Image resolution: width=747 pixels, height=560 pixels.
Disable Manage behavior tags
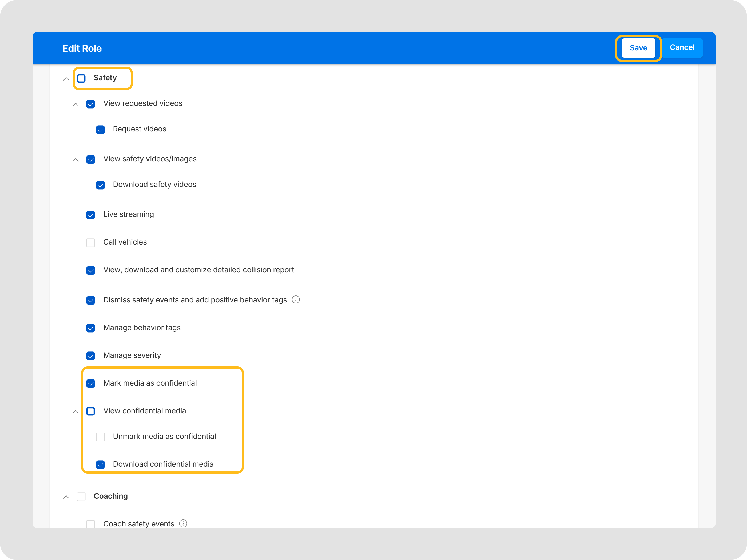tap(90, 328)
